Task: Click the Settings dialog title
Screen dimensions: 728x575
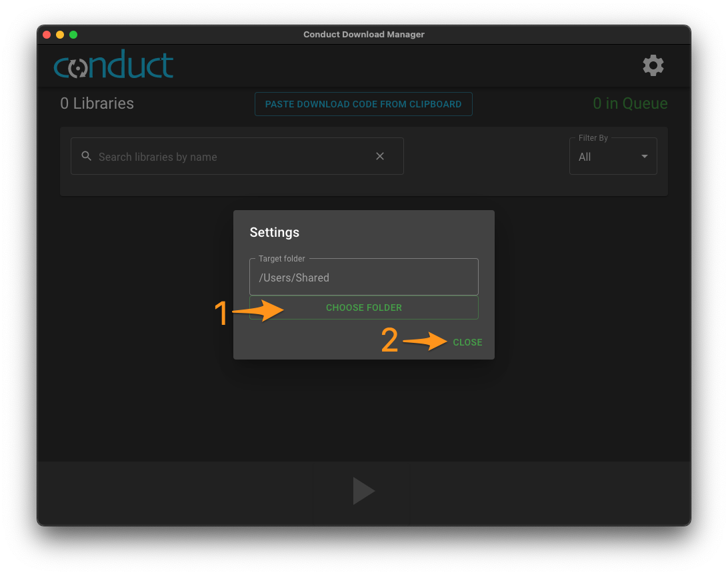Action: (275, 232)
